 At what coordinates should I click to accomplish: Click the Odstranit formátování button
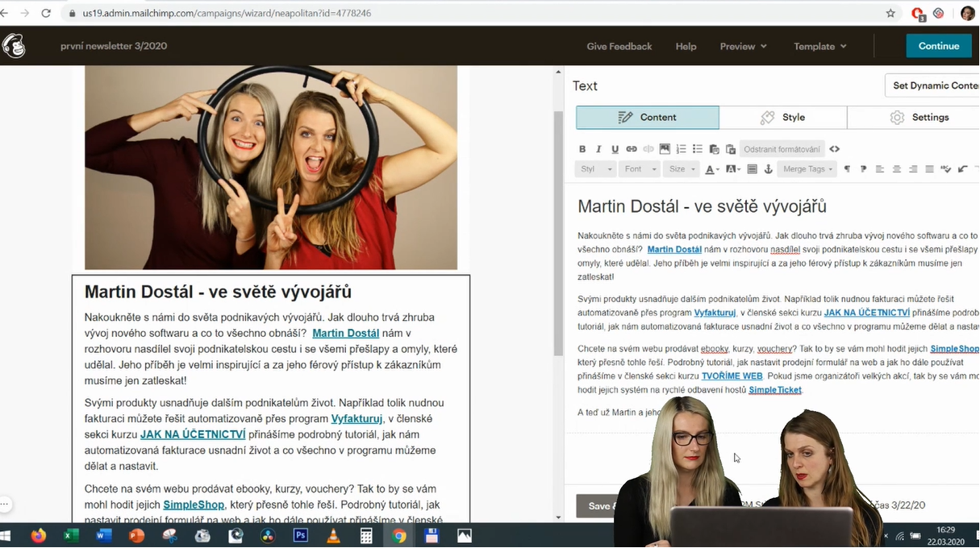[x=782, y=149]
